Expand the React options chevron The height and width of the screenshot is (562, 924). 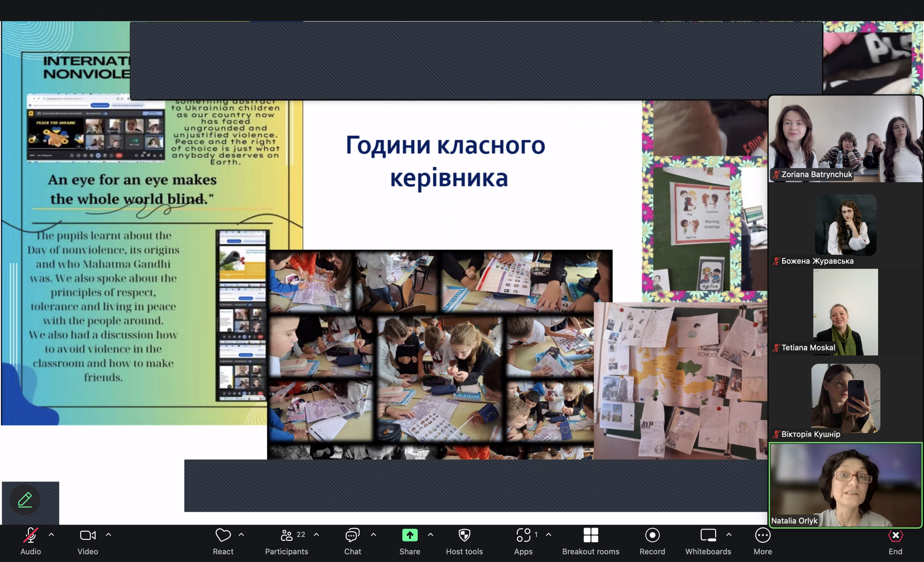pyautogui.click(x=241, y=535)
